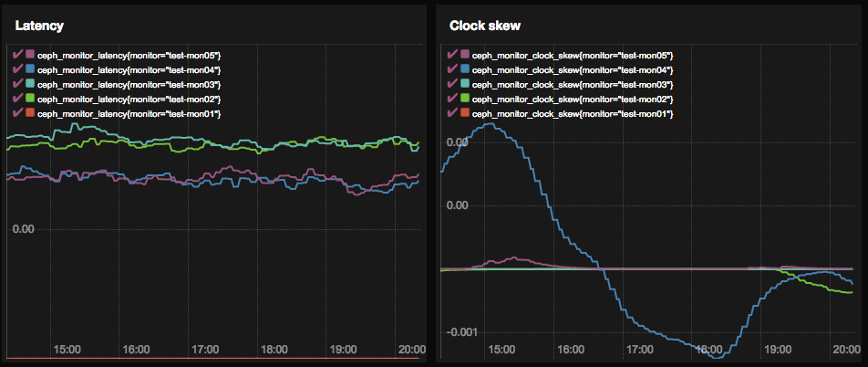Select ceph_monitor_latency test-mon05 legend label
868x367 pixels.
(x=129, y=56)
